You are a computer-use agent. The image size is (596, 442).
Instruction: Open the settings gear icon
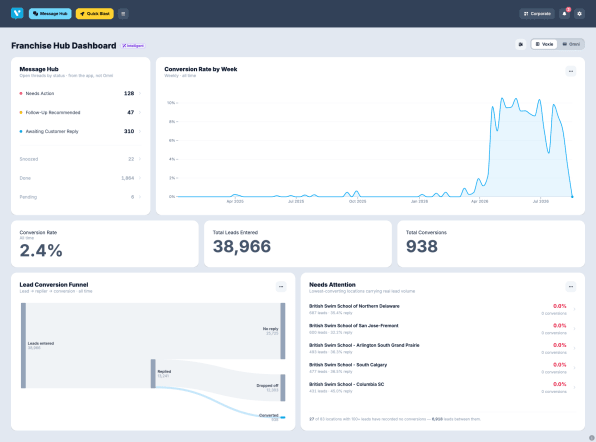click(x=579, y=14)
